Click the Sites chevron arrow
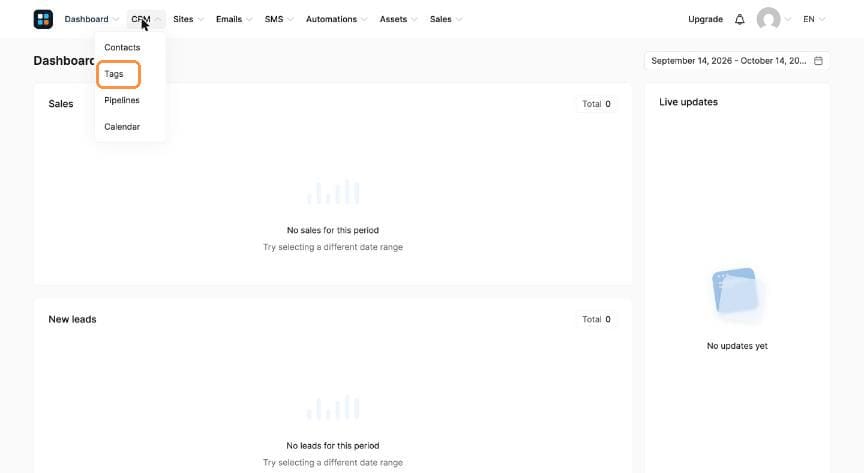The height and width of the screenshot is (473, 864). tap(201, 19)
